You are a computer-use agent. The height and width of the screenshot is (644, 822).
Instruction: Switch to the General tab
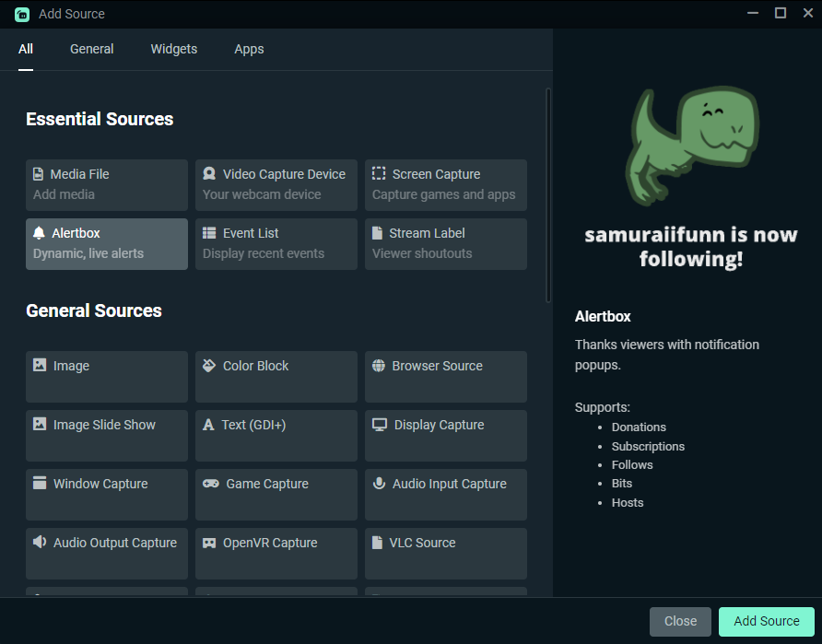(x=92, y=49)
